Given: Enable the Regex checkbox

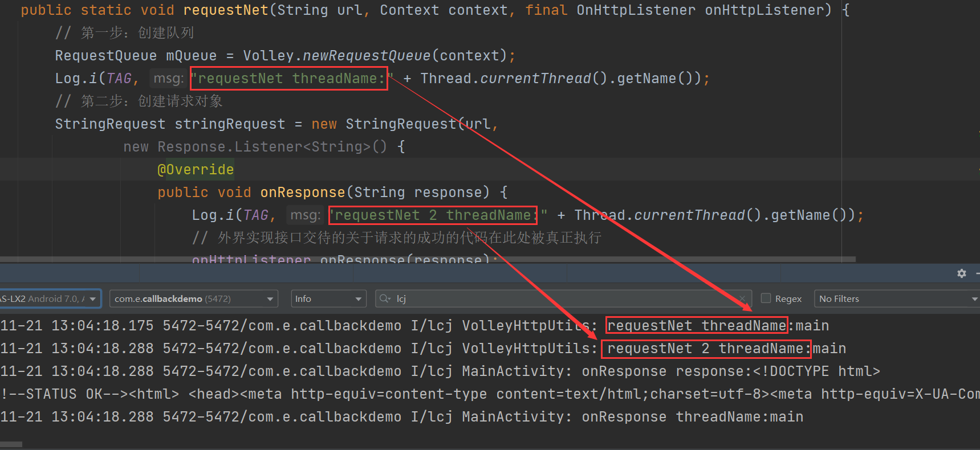Looking at the screenshot, I should (x=766, y=298).
